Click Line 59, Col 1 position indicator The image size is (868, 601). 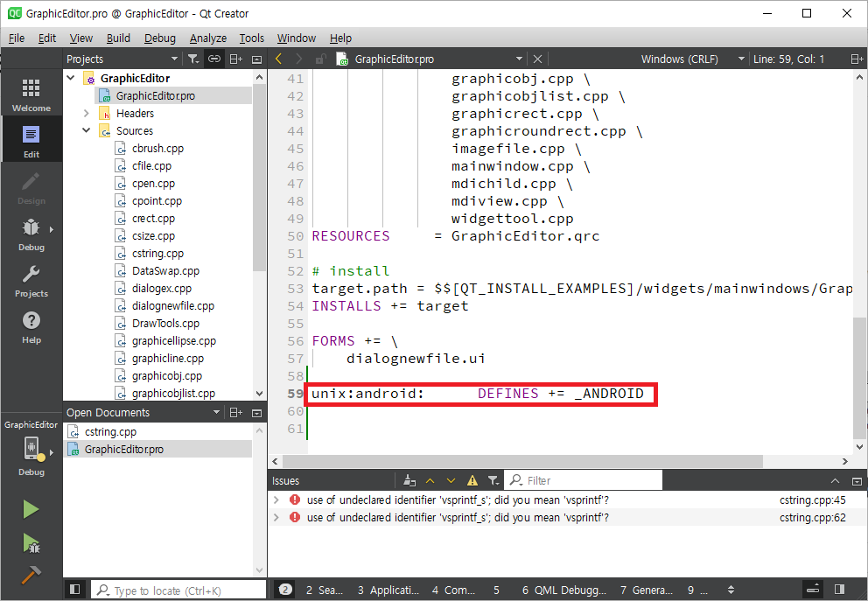[789, 59]
